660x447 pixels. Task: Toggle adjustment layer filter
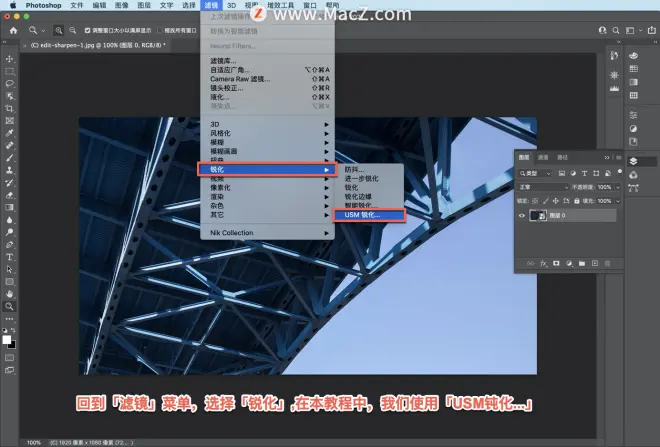click(573, 173)
